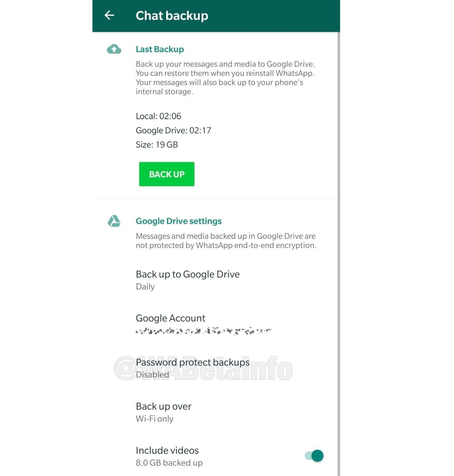The height and width of the screenshot is (476, 454).
Task: Click the Wi-Fi only value text
Action: (x=154, y=419)
